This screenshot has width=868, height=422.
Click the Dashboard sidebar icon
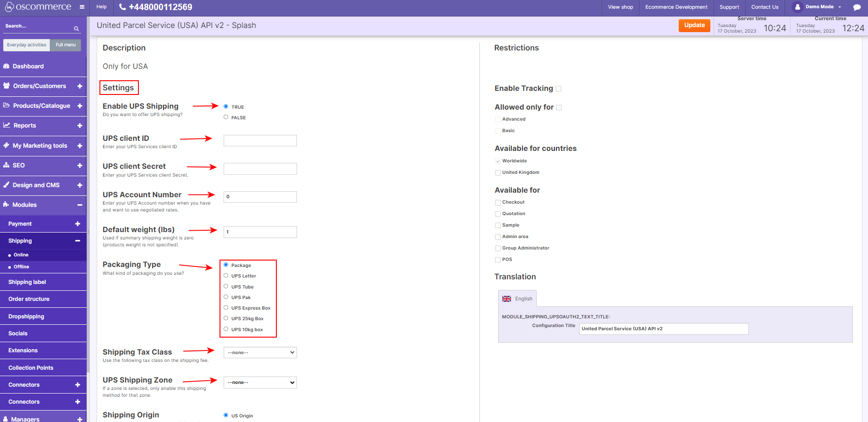coord(6,66)
